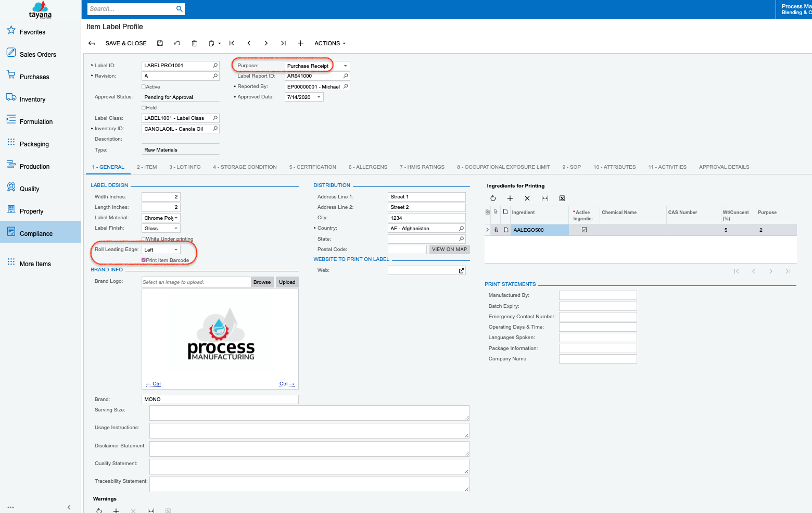Click the Company Name field
Screen dimensions: 812x513
(x=598, y=359)
